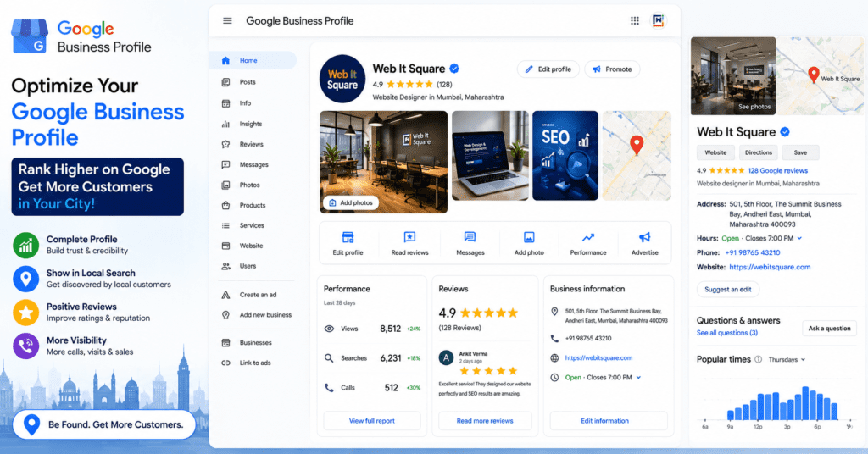
Task: Open the website link in the right panel
Action: [x=770, y=267]
